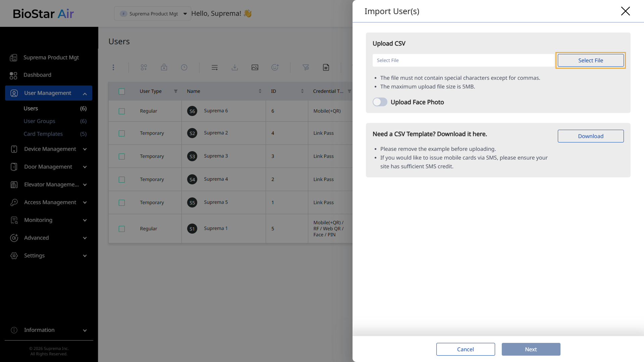
Task: Tick the select-all checkbox in table header
Action: pyautogui.click(x=122, y=92)
